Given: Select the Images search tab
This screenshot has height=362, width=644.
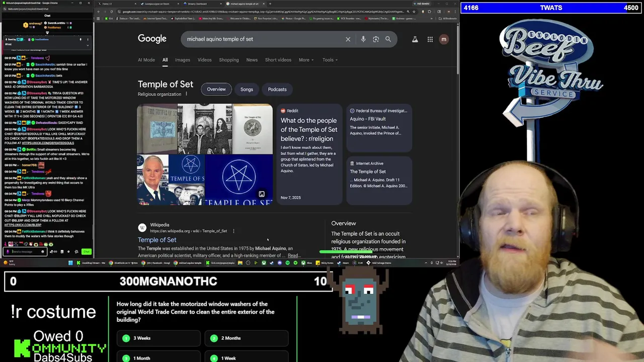Looking at the screenshot, I should pos(183,60).
